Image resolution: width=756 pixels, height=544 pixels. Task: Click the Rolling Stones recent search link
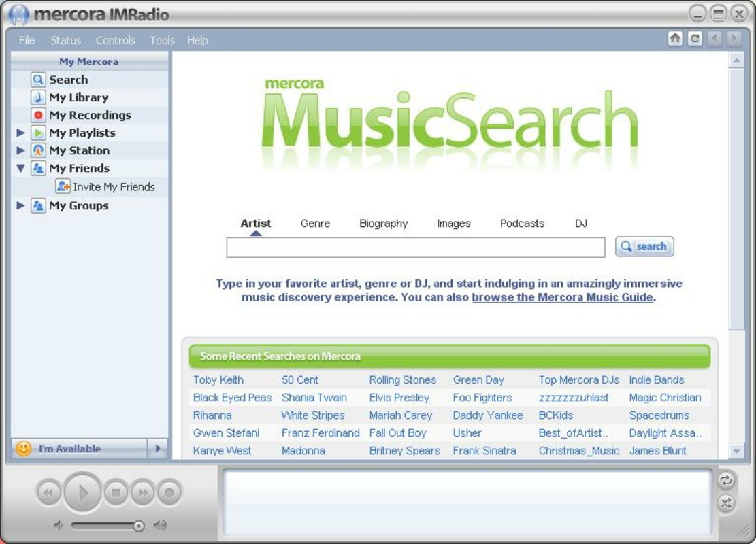click(x=403, y=379)
